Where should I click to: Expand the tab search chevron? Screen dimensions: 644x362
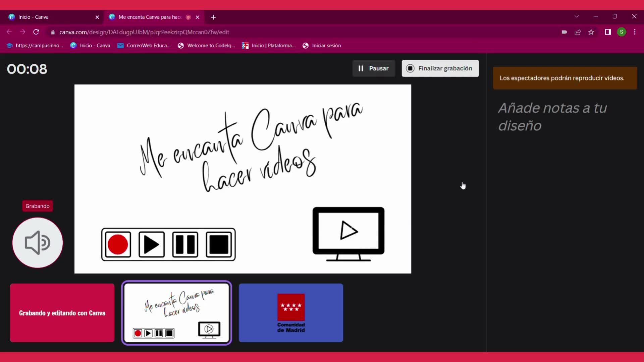pyautogui.click(x=576, y=16)
